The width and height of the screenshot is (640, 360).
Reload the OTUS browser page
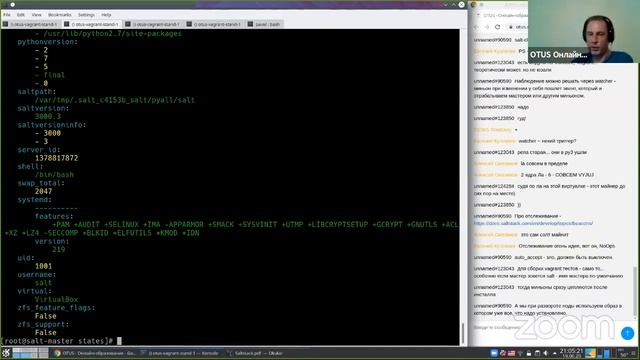coord(497,27)
